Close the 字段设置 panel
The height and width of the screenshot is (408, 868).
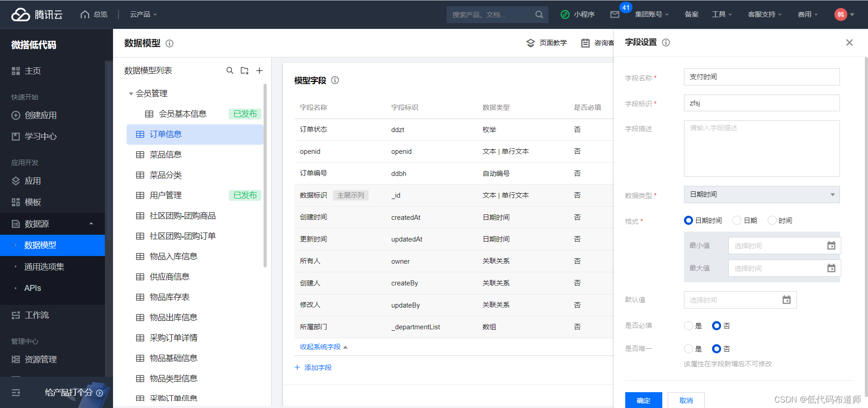849,43
